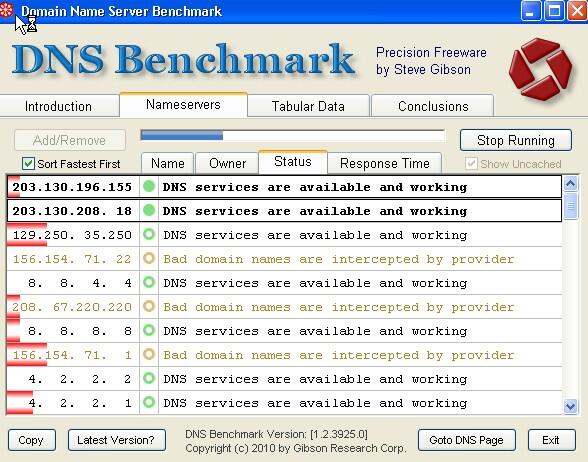Toggle the Show Uncached checkbox
The height and width of the screenshot is (462, 588).
tap(471, 164)
